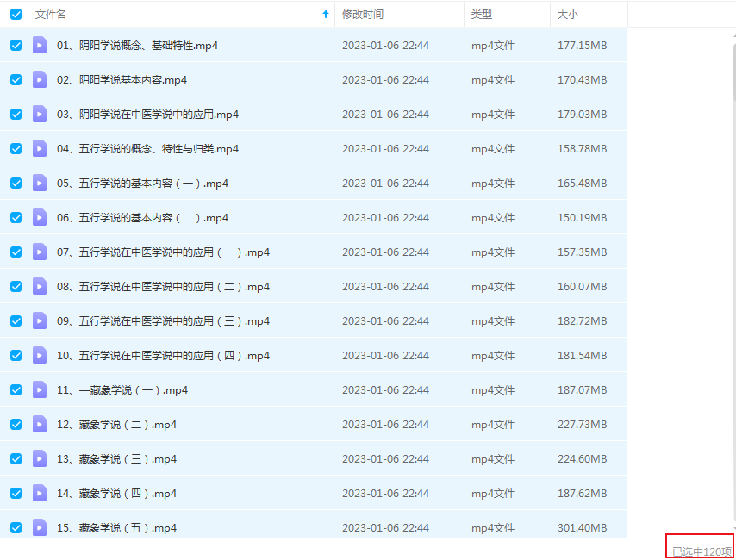This screenshot has height=560, width=736.
Task: Click video icon of 01、阴阳学说概念 file
Action: tap(40, 45)
